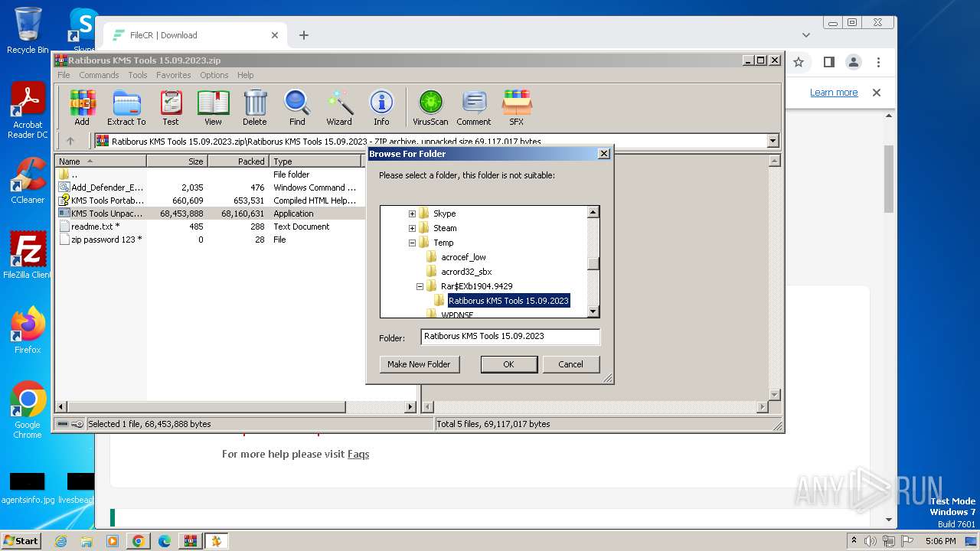Click the Faqs link
The image size is (980, 551).
[358, 454]
